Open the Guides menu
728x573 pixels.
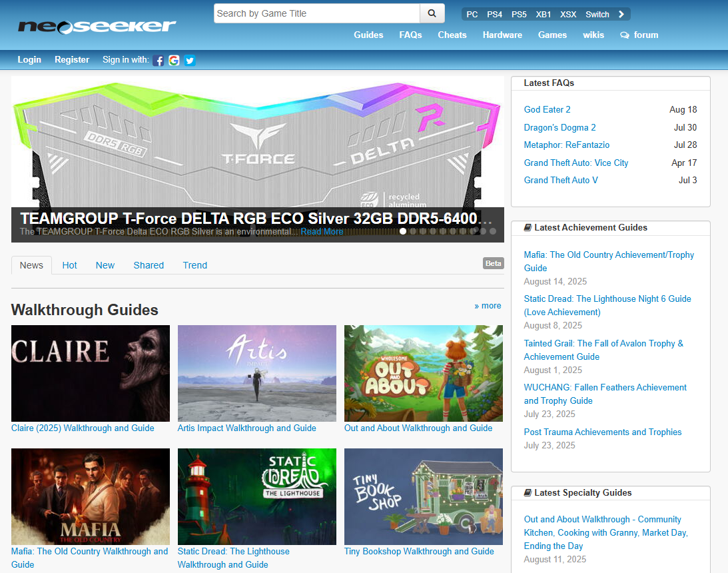click(368, 35)
